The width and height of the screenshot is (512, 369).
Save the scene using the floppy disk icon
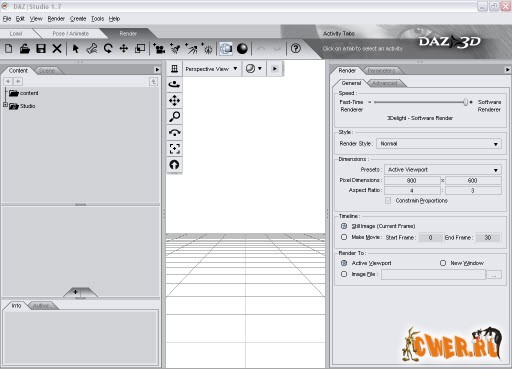pos(41,49)
